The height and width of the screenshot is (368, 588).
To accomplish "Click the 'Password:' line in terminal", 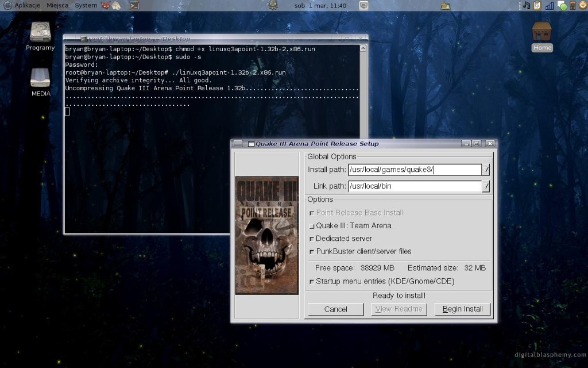I will click(82, 64).
